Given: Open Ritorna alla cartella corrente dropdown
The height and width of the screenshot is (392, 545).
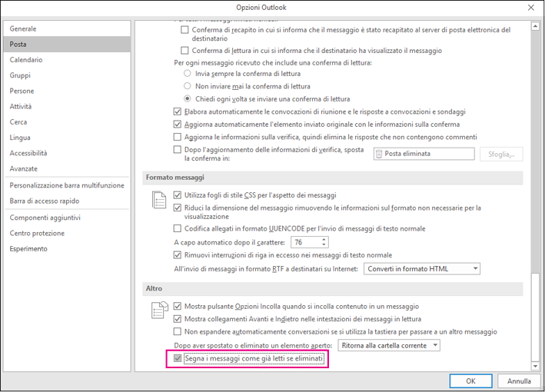Looking at the screenshot, I should pos(389,345).
